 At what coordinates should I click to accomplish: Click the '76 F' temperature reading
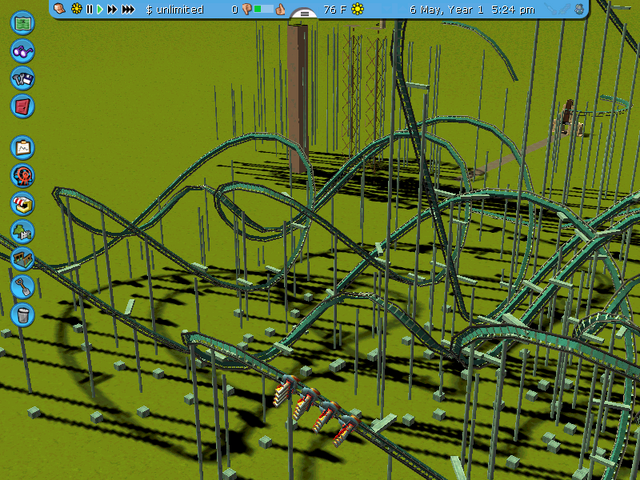335,9
